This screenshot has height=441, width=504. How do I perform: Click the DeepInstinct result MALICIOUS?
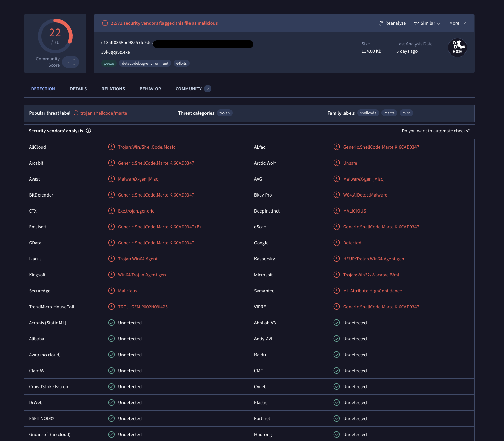click(x=354, y=211)
